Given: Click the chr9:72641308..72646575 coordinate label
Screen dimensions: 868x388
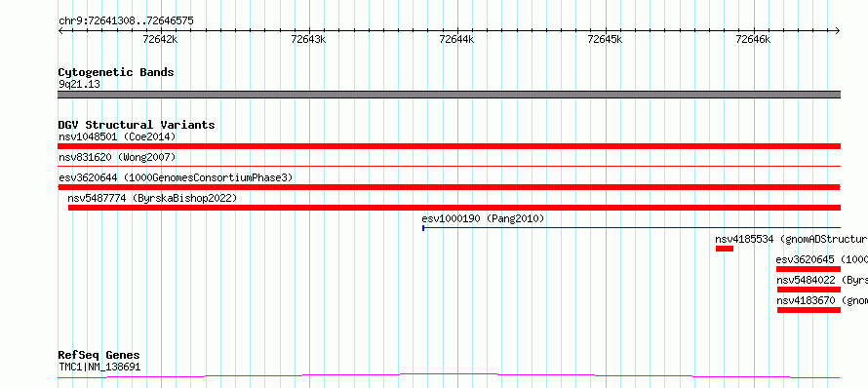Looking at the screenshot, I should click(x=126, y=21).
